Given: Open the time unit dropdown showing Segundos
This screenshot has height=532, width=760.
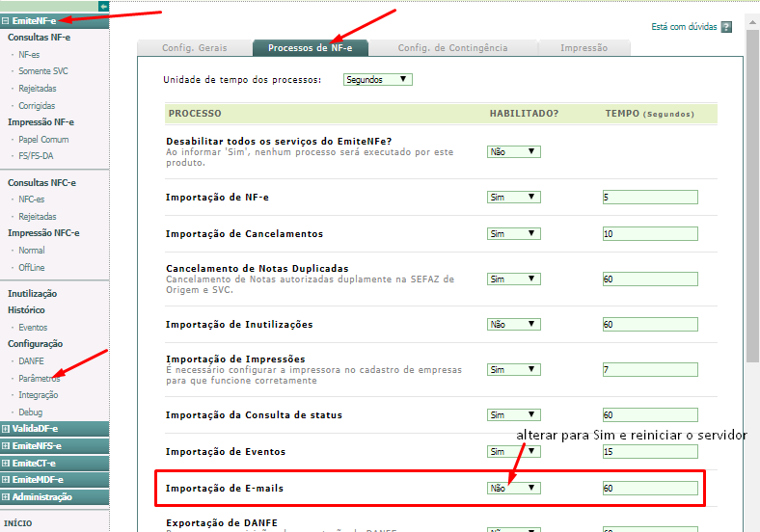Looking at the screenshot, I should [x=377, y=79].
